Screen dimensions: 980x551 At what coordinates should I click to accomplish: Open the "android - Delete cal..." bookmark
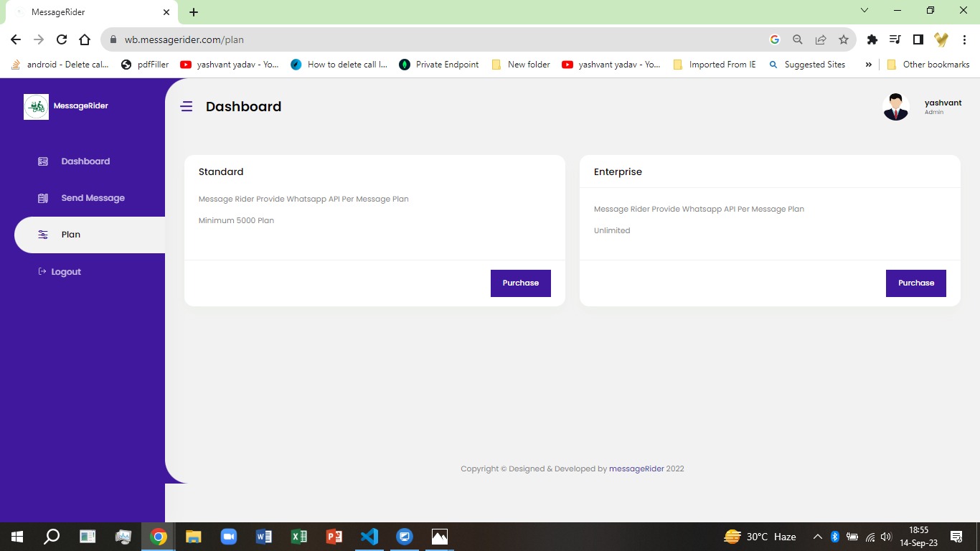pos(60,65)
